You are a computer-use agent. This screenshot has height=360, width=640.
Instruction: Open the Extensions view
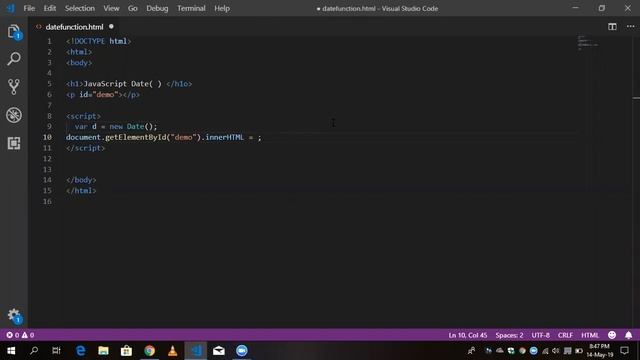pyautogui.click(x=14, y=143)
